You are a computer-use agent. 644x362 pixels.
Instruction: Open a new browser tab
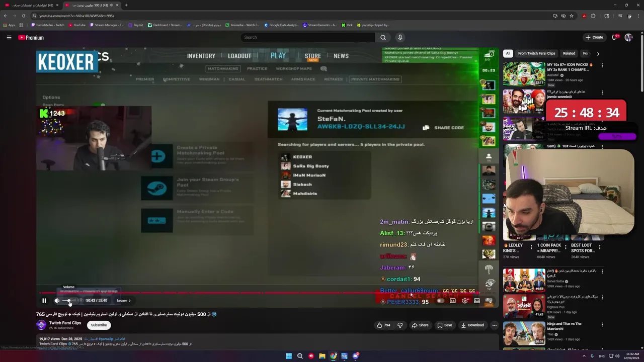pyautogui.click(x=126, y=5)
